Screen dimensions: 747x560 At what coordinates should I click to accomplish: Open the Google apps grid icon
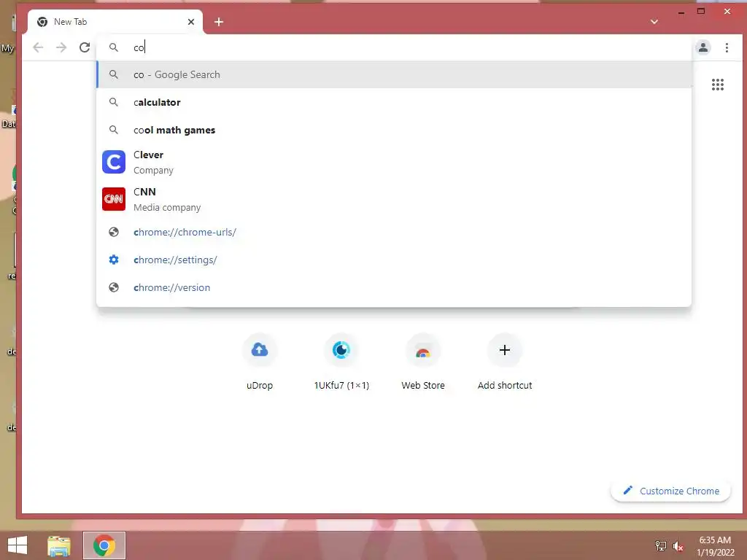tap(718, 85)
